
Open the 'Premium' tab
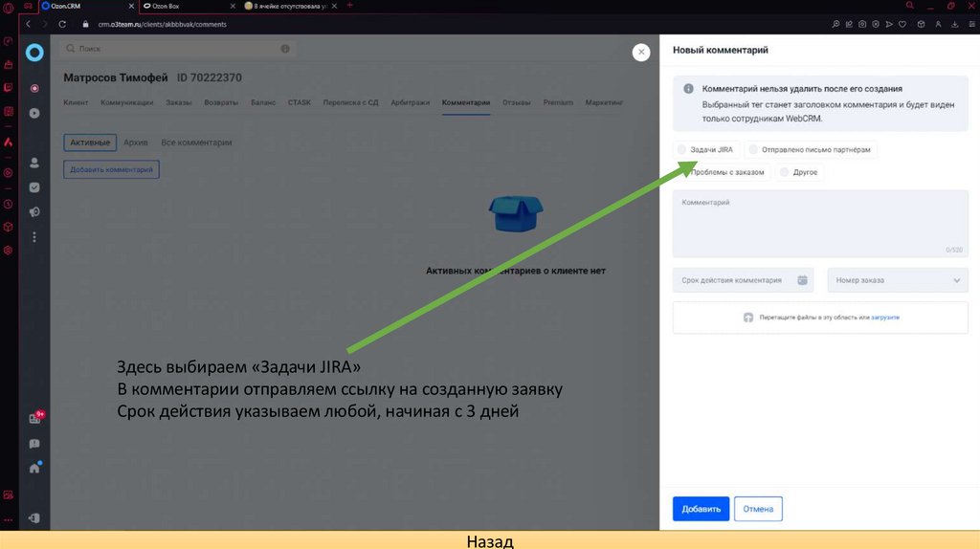tap(558, 102)
